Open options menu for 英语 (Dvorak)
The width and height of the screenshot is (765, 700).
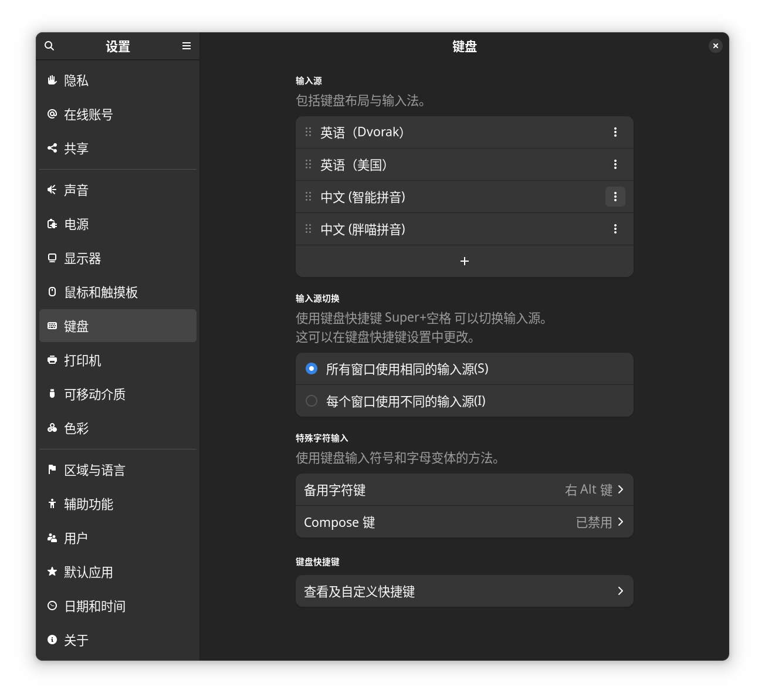pos(615,132)
